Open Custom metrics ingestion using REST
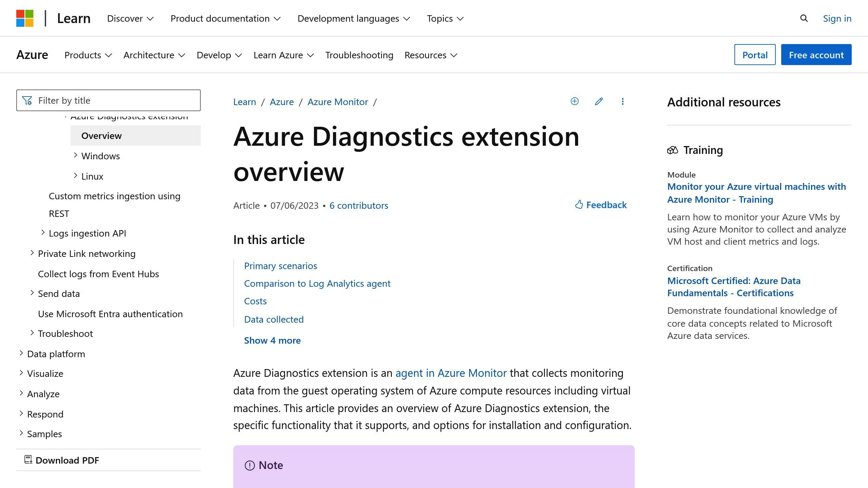Viewport: 868px width, 488px height. [x=115, y=205]
